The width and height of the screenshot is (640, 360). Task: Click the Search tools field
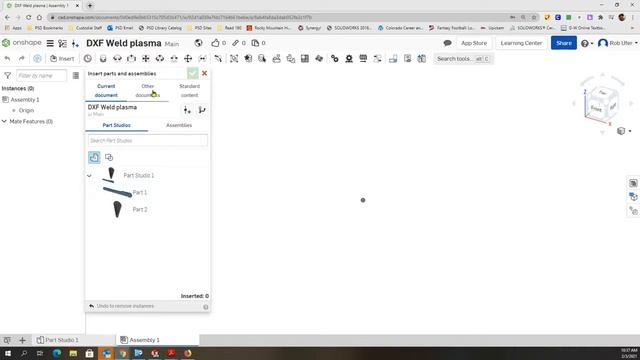(463, 59)
